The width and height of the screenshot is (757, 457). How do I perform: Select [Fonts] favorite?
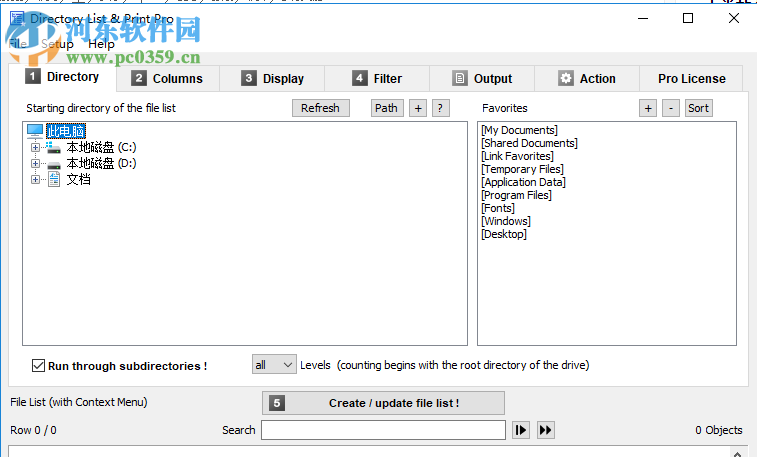coord(498,208)
